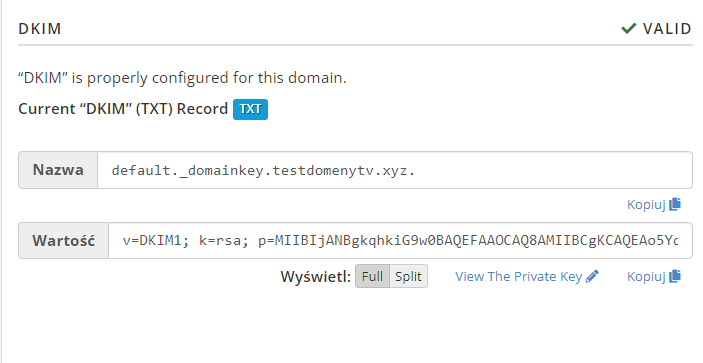Switch the display mode to Full

tap(373, 276)
